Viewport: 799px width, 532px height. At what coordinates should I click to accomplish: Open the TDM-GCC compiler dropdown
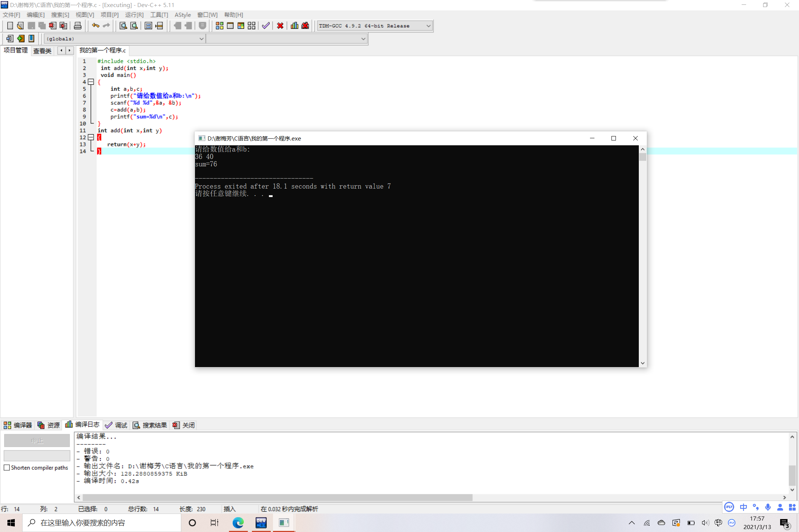click(x=428, y=26)
